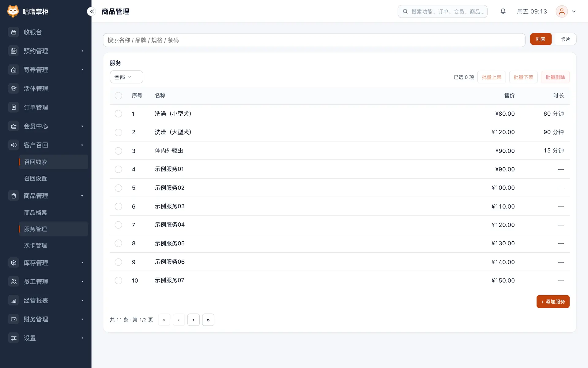Jump to last page with double arrow
Image resolution: width=588 pixels, height=368 pixels.
208,320
